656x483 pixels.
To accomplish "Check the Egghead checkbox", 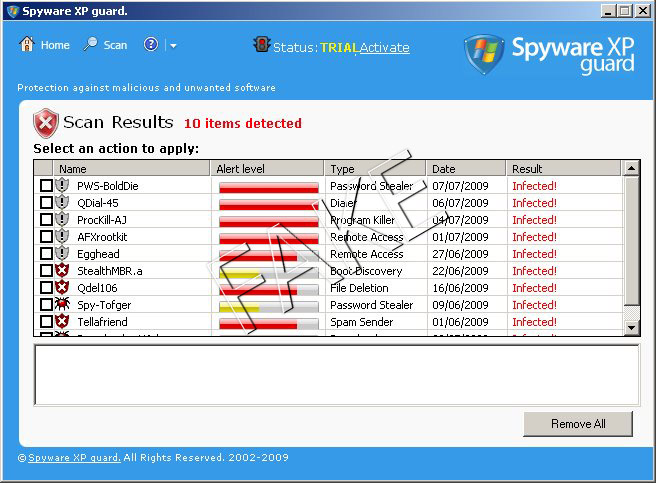I will (46, 254).
